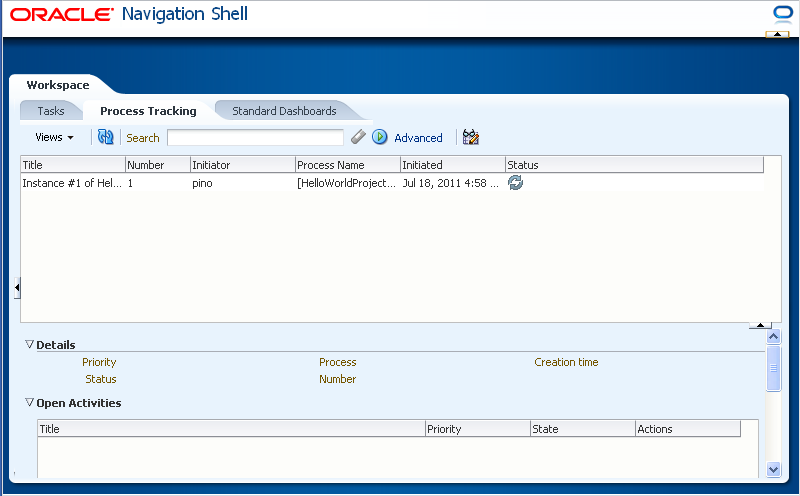The width and height of the screenshot is (800, 496).
Task: Click the Open Activities State column header
Action: click(583, 429)
